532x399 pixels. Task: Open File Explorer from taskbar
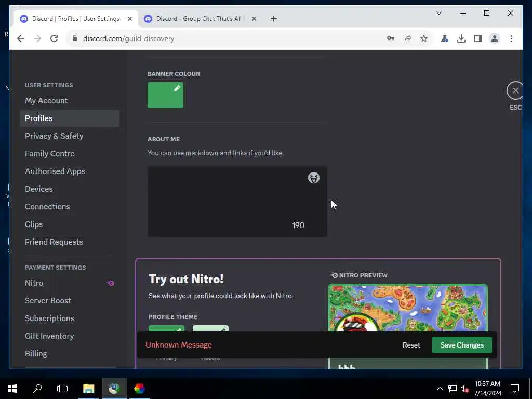88,389
